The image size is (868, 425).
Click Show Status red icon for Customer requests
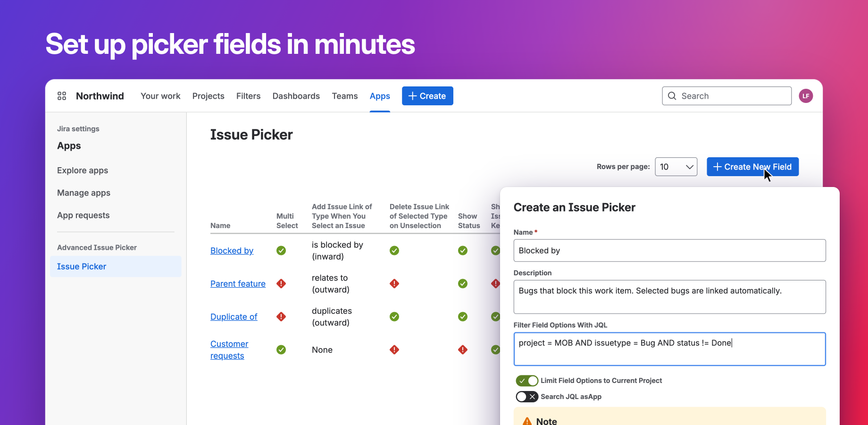[463, 349]
